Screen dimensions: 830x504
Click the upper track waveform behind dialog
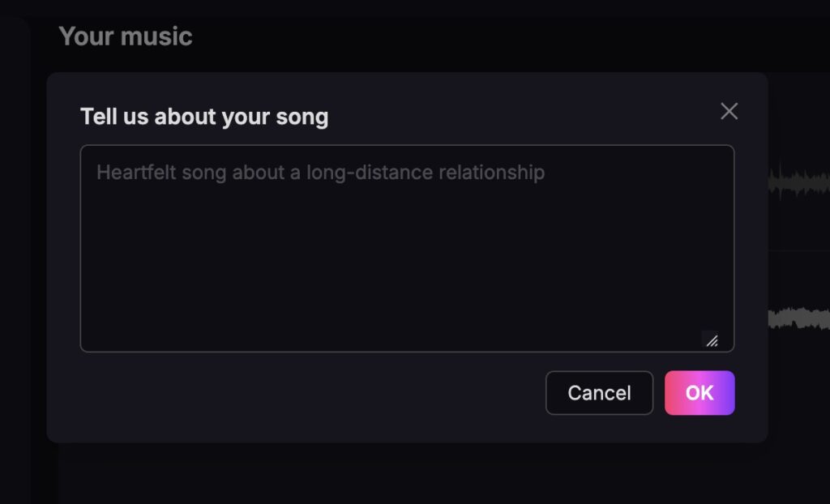[x=798, y=182]
